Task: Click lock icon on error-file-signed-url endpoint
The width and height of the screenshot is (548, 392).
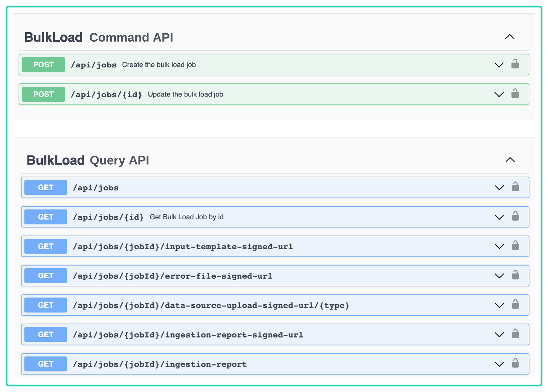Action: (515, 275)
